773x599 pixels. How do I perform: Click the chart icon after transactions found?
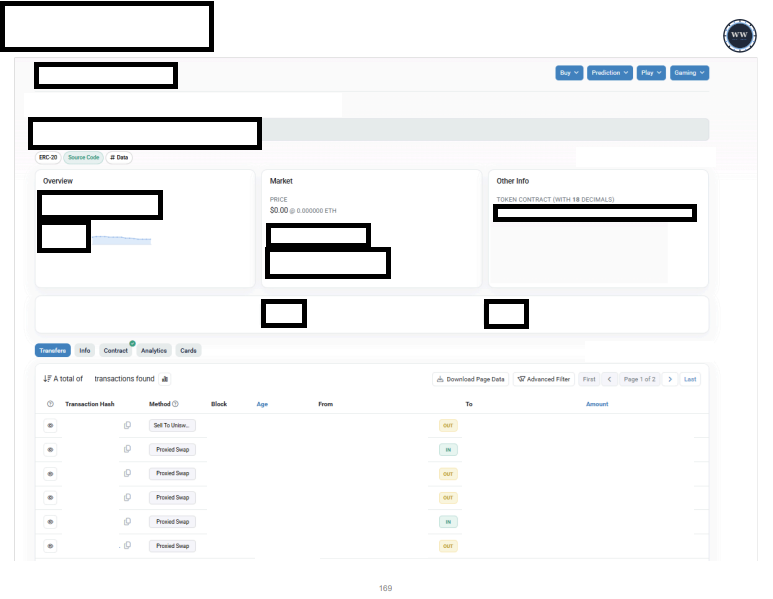[165, 379]
